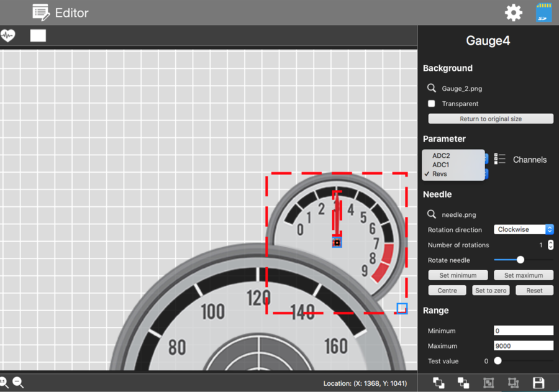The width and height of the screenshot is (559, 392).
Task: Adjust the Test value slider handle
Action: click(498, 360)
